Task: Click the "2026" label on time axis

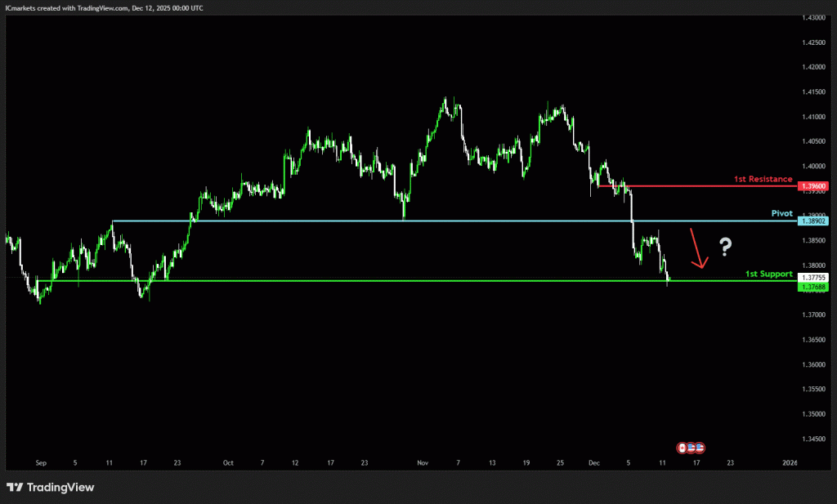Action: pyautogui.click(x=789, y=462)
